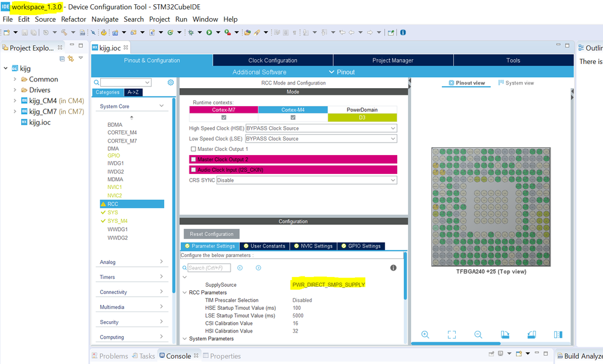Viewport: 603px width, 364px height.
Task: Open the Refactor menu
Action: 74,19
